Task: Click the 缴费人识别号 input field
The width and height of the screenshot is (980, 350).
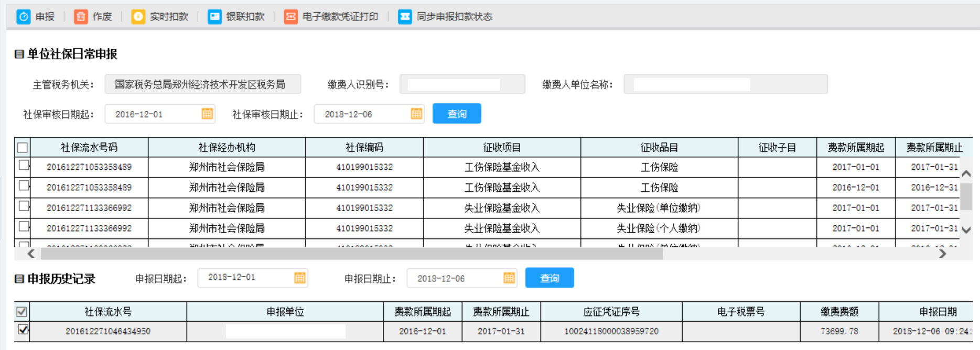Action: coord(462,84)
